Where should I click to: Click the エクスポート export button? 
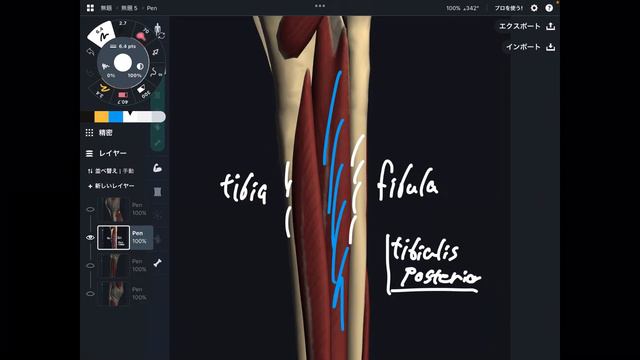519,26
